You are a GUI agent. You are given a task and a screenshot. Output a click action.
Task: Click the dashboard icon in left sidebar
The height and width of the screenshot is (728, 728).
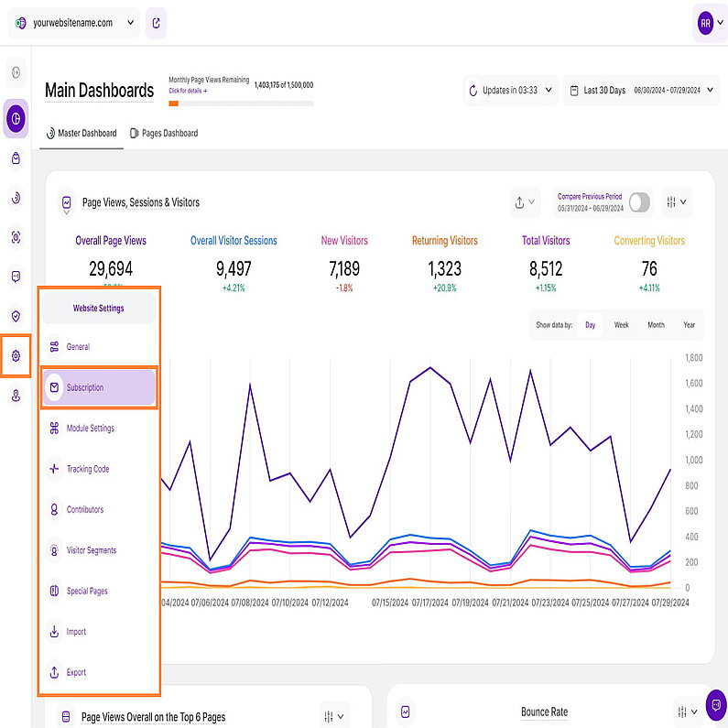(16, 118)
